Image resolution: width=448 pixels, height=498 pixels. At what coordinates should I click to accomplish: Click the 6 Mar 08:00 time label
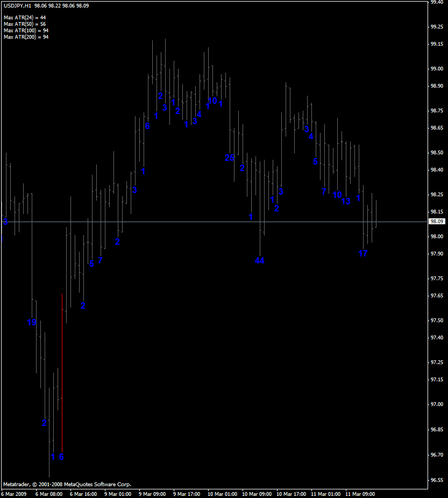(49, 494)
